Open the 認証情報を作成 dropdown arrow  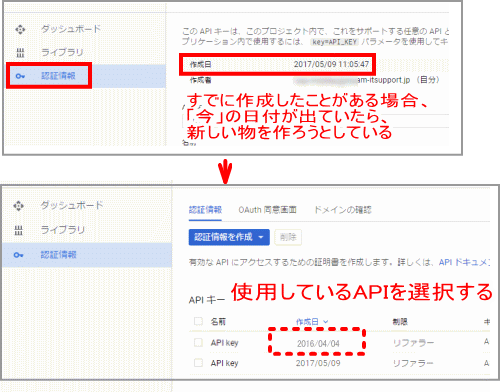pyautogui.click(x=261, y=237)
